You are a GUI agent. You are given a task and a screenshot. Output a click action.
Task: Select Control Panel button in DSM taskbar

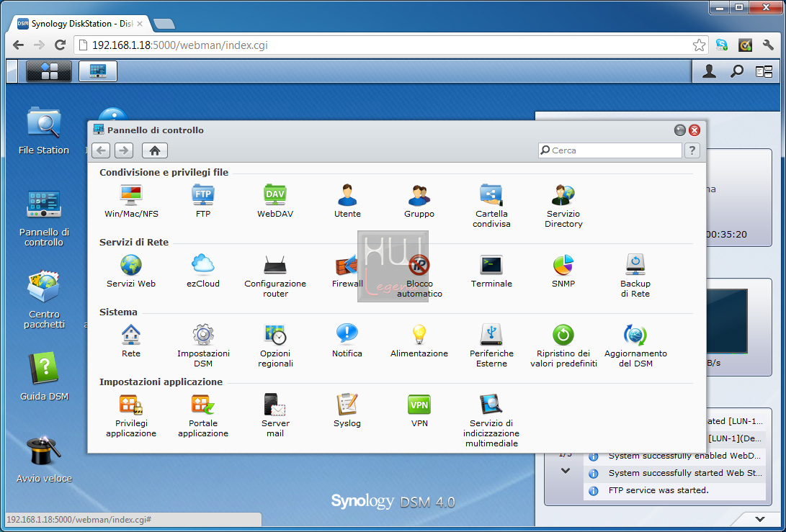(x=98, y=71)
